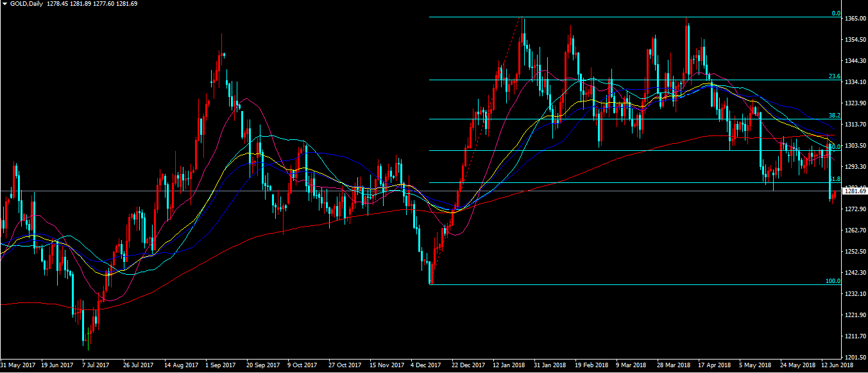The width and height of the screenshot is (868, 373).
Task: Click the 1252.50 price axis label
Action: coord(855,252)
